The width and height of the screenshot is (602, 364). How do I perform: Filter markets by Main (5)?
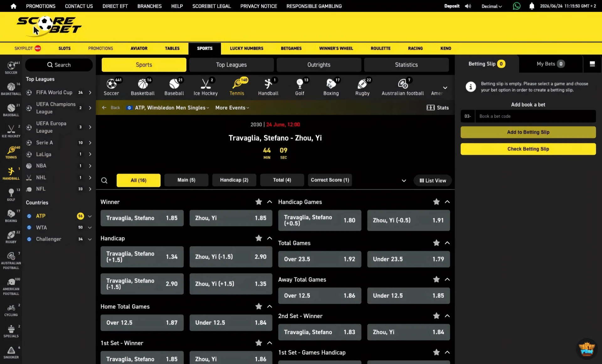(186, 180)
